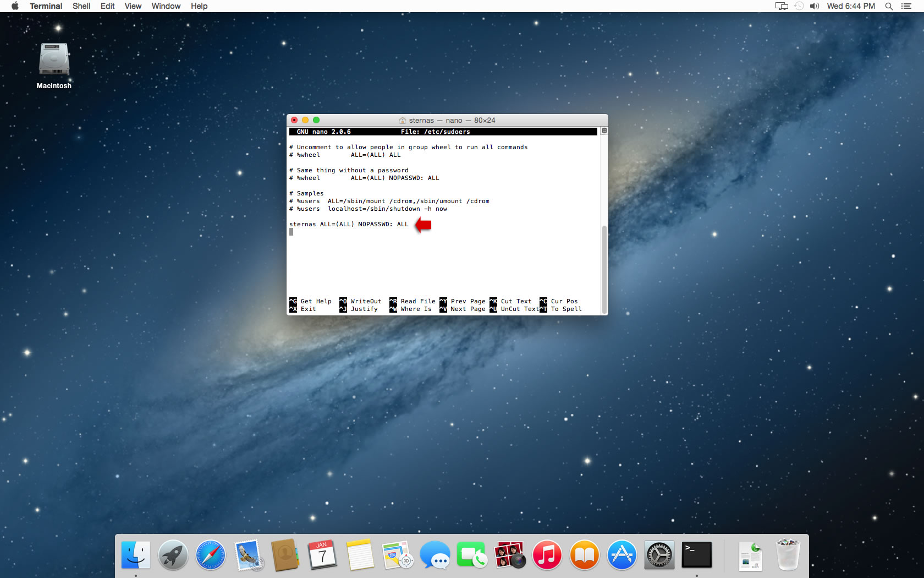Click the '^O WriteOut' shortcut label
This screenshot has width=924, height=578.
pos(360,301)
